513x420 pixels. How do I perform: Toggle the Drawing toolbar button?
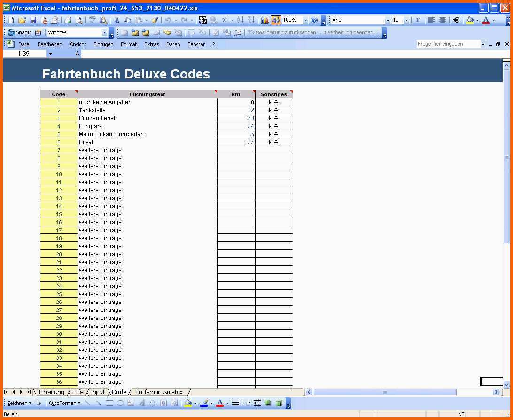276,20
